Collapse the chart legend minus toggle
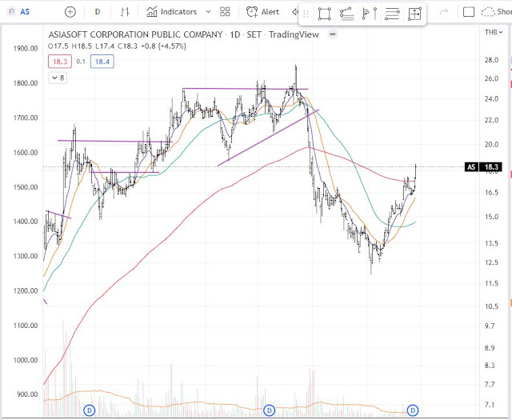 333,34
